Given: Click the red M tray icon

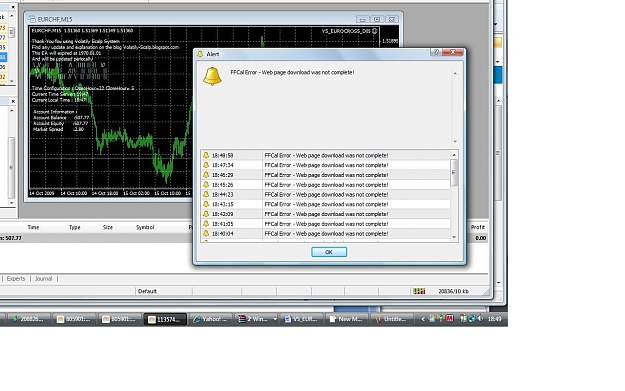Looking at the screenshot, I should [x=450, y=318].
